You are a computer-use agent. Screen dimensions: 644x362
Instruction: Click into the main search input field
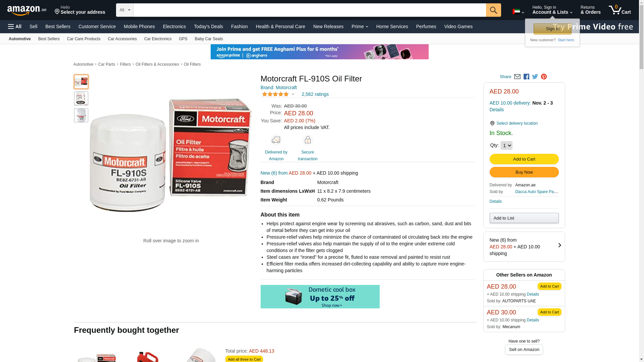[x=310, y=10]
